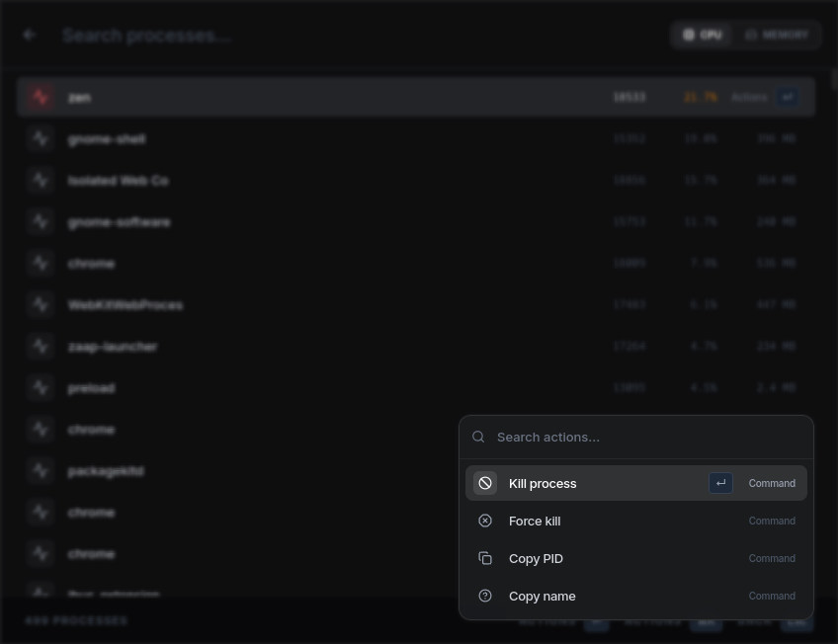Choose the Force kill action
Screen dimensions: 838x644
click(x=636, y=521)
